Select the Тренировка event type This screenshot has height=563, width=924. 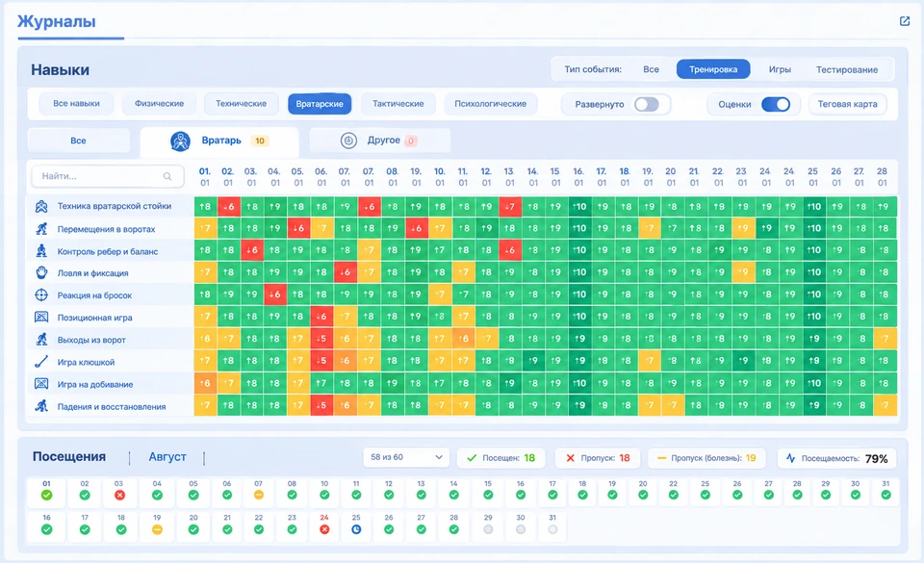point(713,69)
